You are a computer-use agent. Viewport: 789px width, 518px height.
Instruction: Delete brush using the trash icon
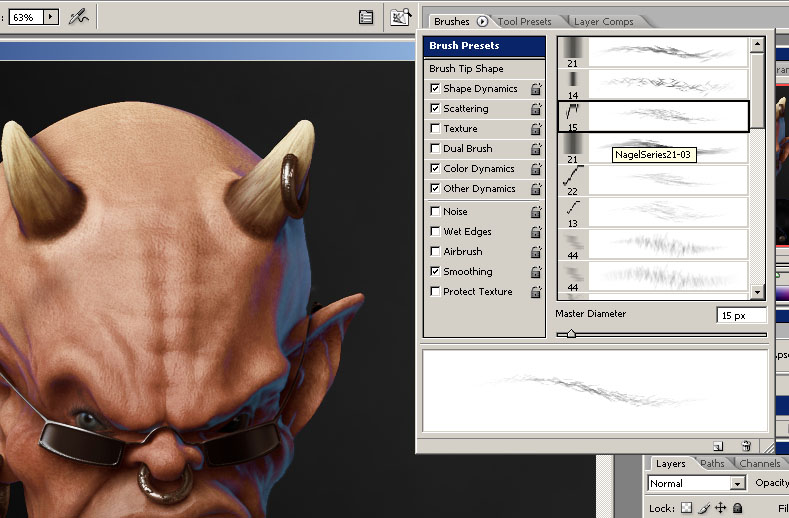(x=746, y=446)
